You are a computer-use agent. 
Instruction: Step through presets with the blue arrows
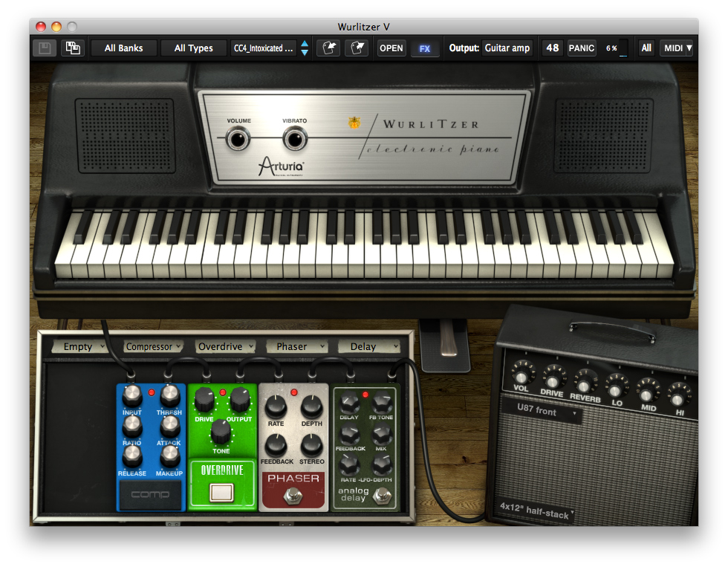pos(305,48)
